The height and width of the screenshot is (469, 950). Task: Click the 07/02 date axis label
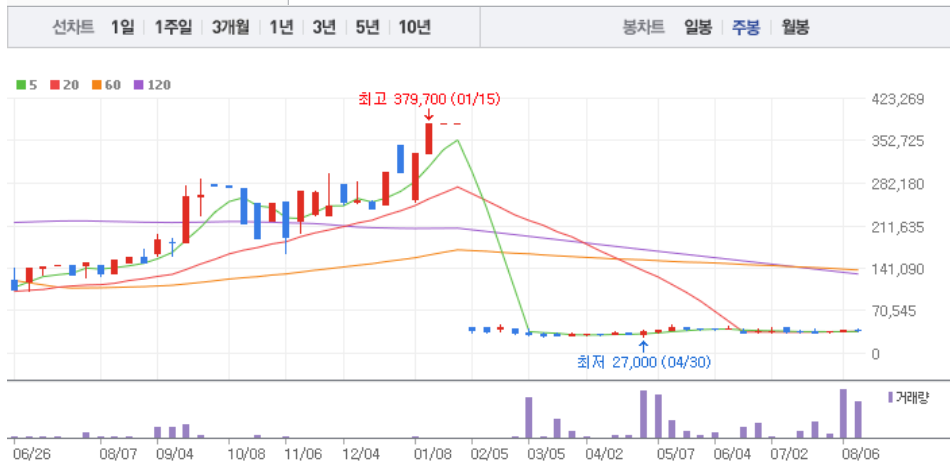coord(787,453)
